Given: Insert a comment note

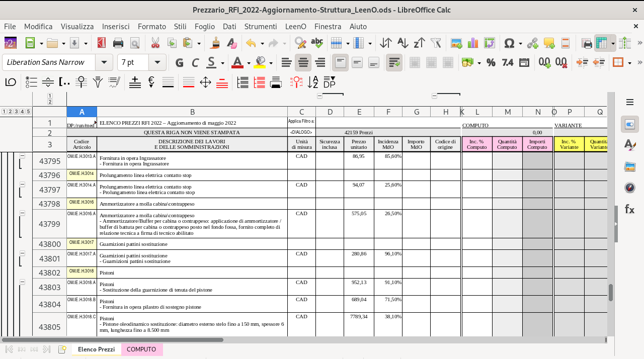Looking at the screenshot, I should tap(549, 43).
